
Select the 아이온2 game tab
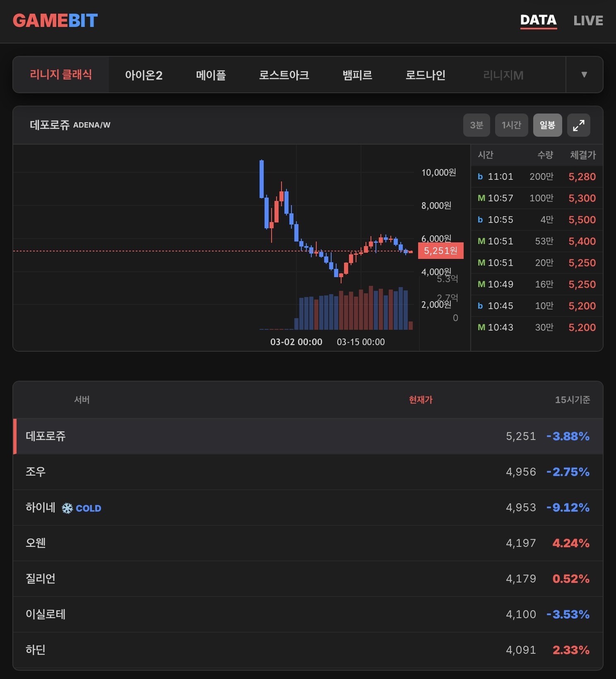[x=144, y=75]
